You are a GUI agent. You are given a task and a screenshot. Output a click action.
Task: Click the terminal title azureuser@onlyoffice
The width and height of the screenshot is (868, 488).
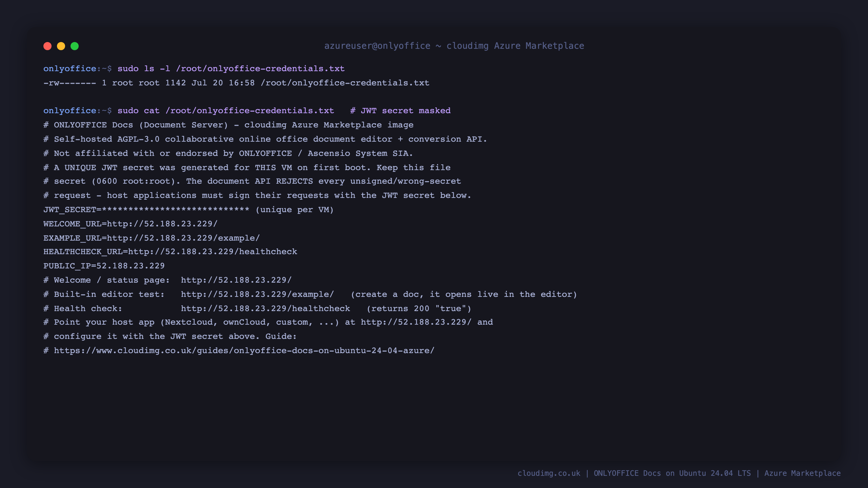pos(454,46)
